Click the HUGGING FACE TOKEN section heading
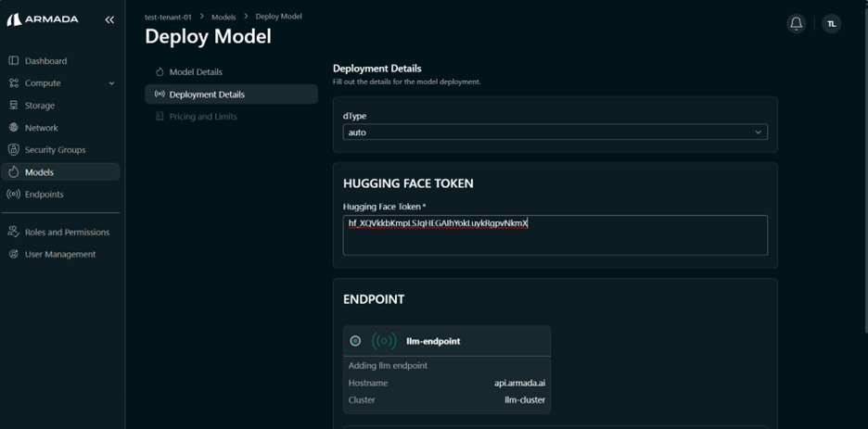 click(408, 183)
